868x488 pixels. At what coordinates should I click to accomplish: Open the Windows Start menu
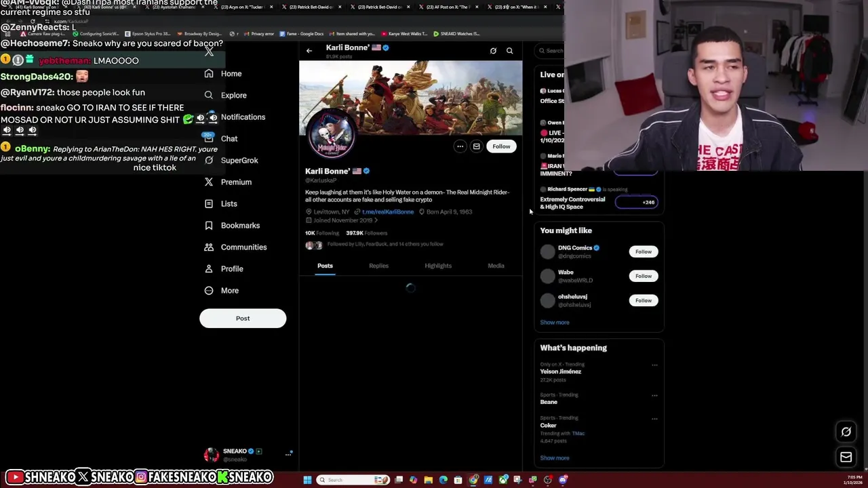[x=307, y=480]
